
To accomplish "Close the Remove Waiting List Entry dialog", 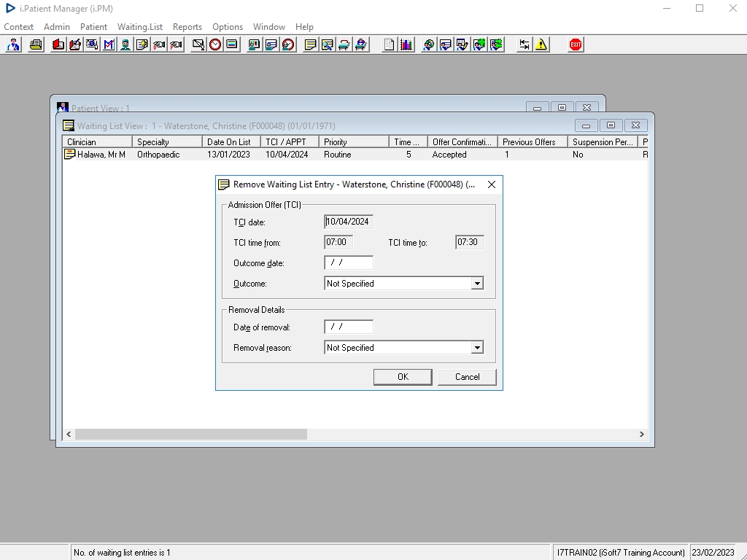I will tap(492, 184).
